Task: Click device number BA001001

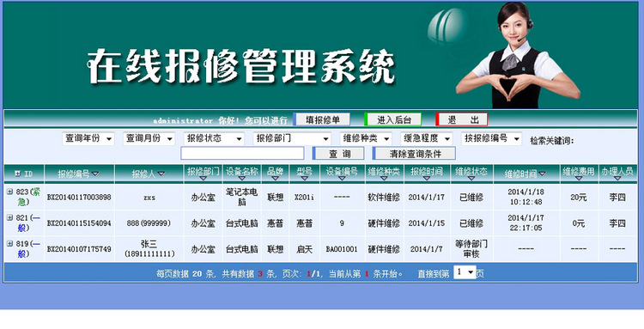Action: coord(342,249)
